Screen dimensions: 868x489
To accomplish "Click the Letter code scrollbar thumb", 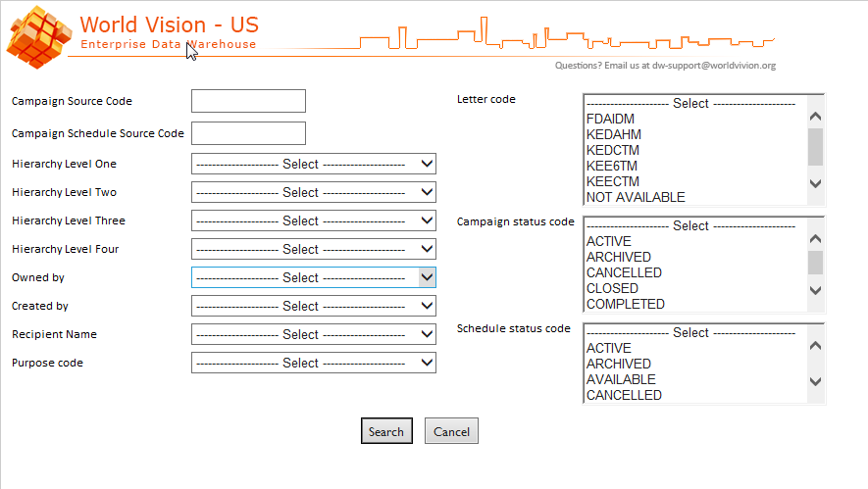I will 815,147.
